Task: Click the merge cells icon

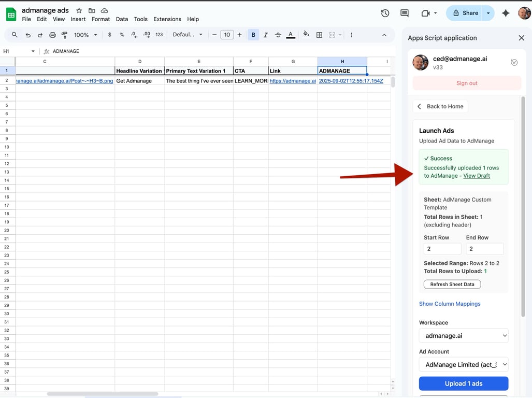Action: (332, 35)
